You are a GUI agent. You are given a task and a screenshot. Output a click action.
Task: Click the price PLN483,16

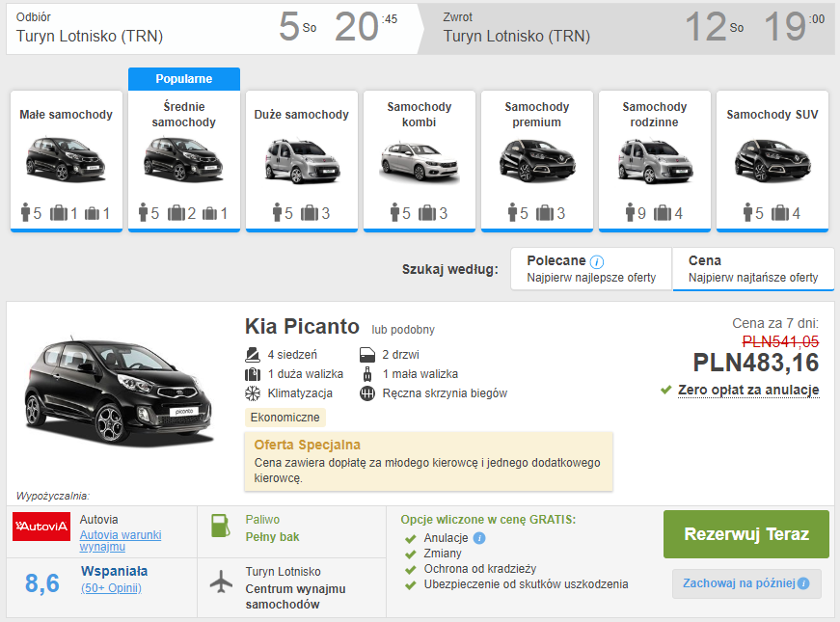(x=756, y=363)
